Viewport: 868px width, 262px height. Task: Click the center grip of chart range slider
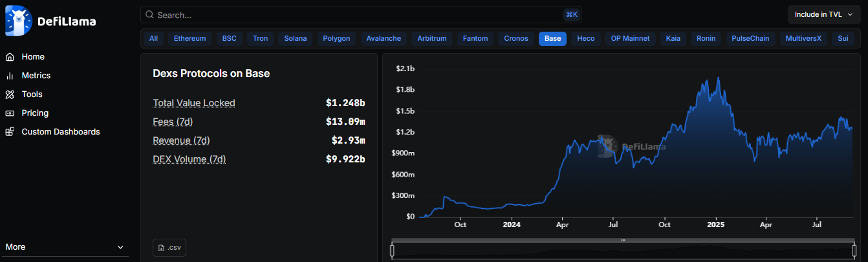point(623,240)
